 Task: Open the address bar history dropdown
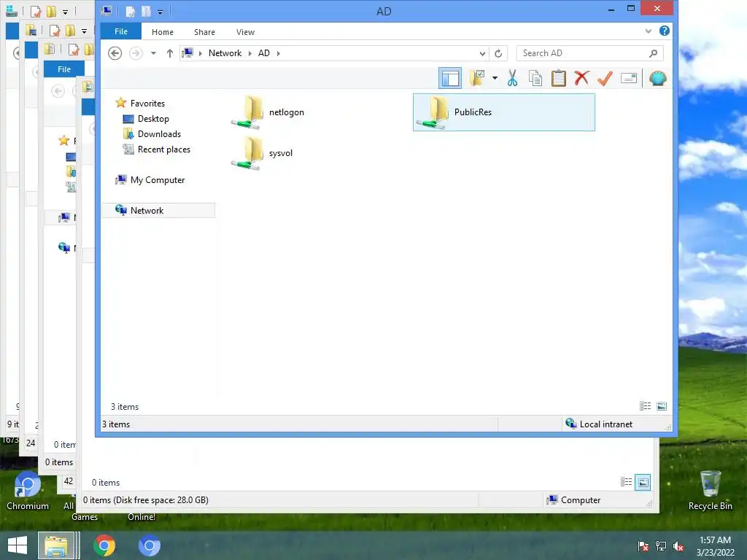point(482,53)
